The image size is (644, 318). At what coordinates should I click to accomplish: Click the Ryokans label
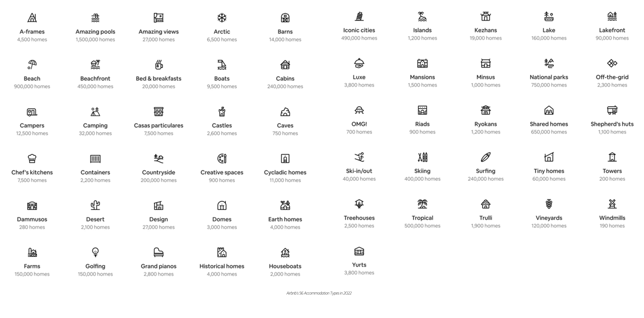[x=486, y=124]
